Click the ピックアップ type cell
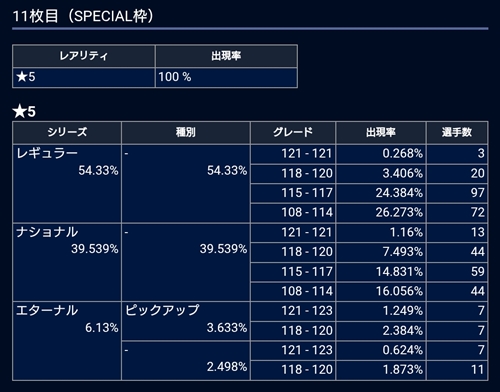This screenshot has height=392, width=500. (186, 321)
